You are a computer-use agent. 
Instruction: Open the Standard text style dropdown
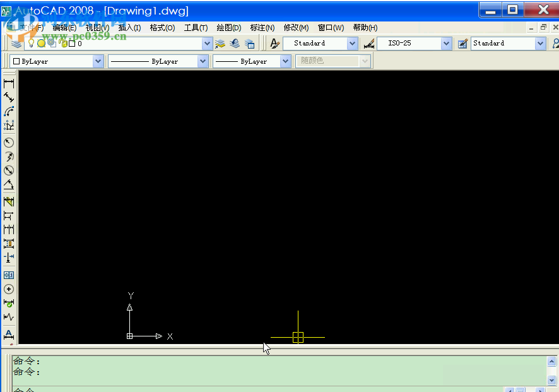pyautogui.click(x=352, y=44)
